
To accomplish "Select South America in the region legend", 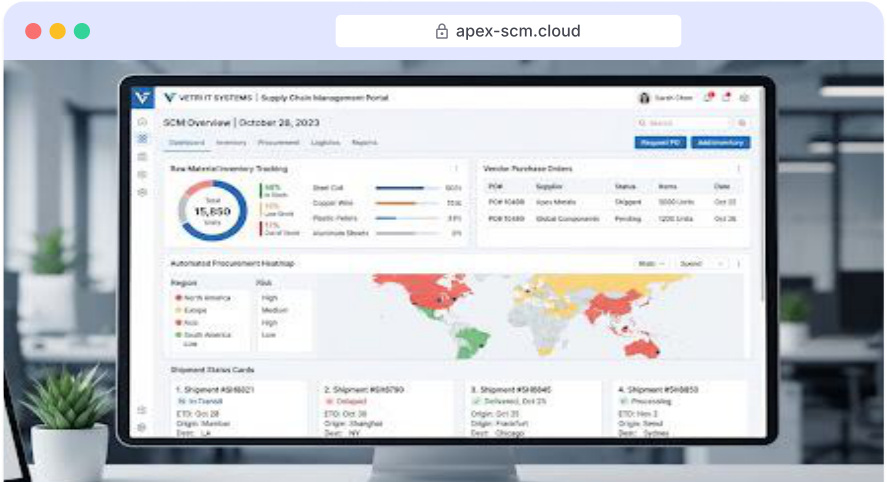I will 203,335.
